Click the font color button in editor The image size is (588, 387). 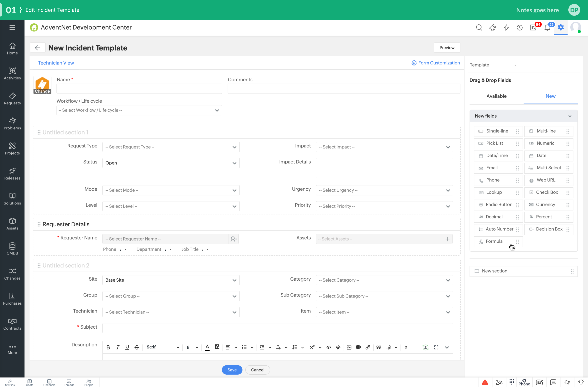[x=207, y=347]
